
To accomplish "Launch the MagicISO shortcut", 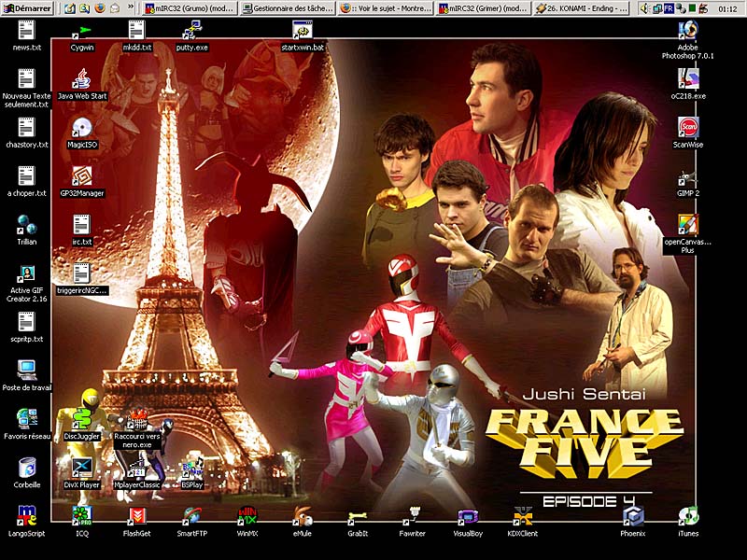I will [82, 133].
